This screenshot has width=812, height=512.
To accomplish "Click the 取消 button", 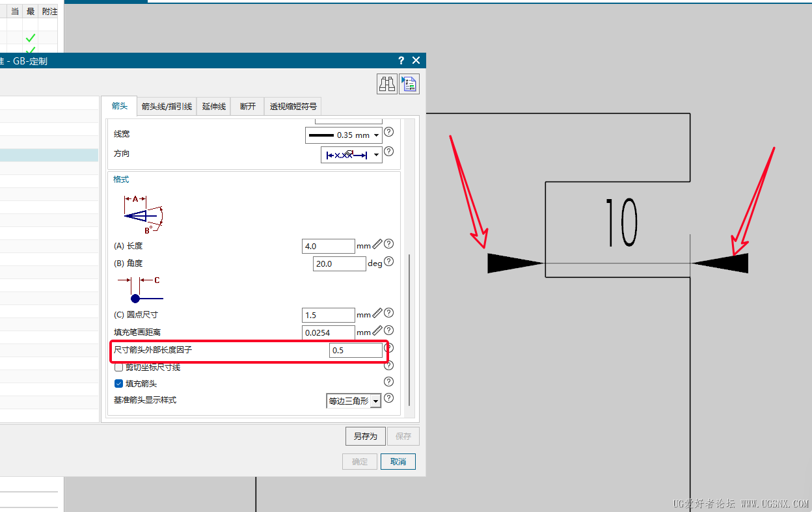I will (x=398, y=462).
